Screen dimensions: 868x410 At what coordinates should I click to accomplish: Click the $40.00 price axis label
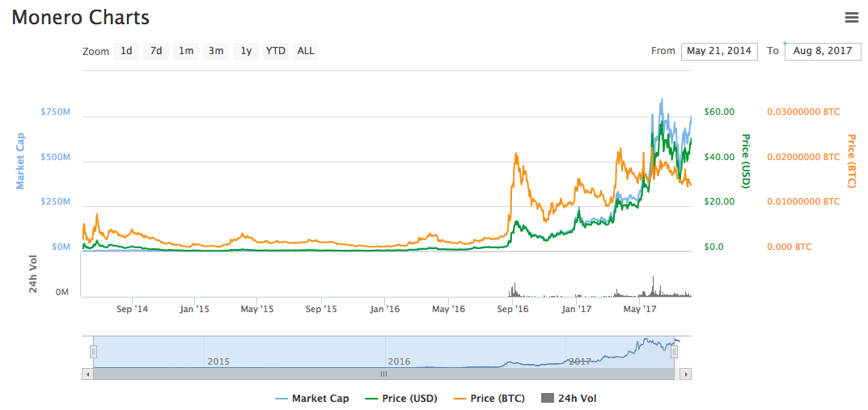click(x=719, y=157)
